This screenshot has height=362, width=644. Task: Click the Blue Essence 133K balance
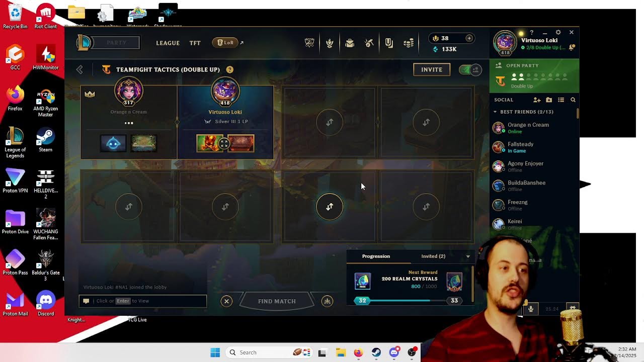445,49
